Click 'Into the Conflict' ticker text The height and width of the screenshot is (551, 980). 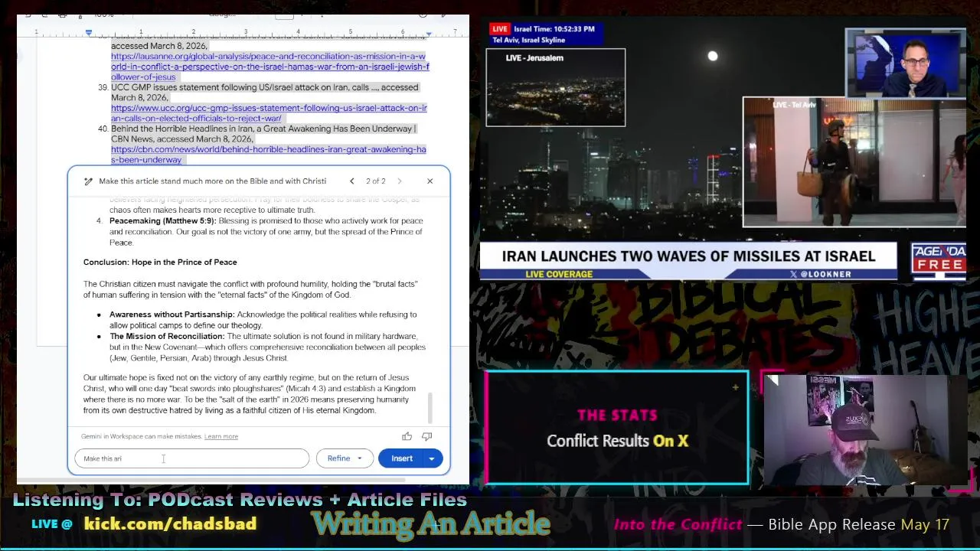tap(678, 524)
